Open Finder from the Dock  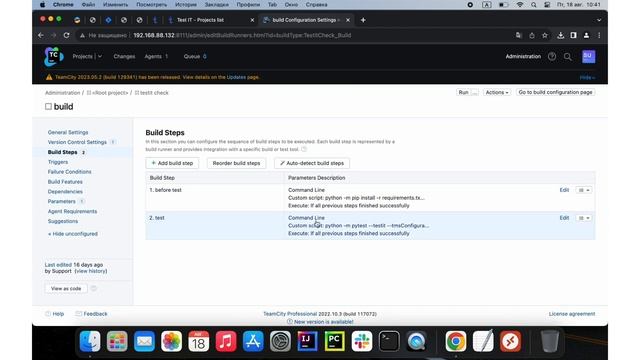90,341
